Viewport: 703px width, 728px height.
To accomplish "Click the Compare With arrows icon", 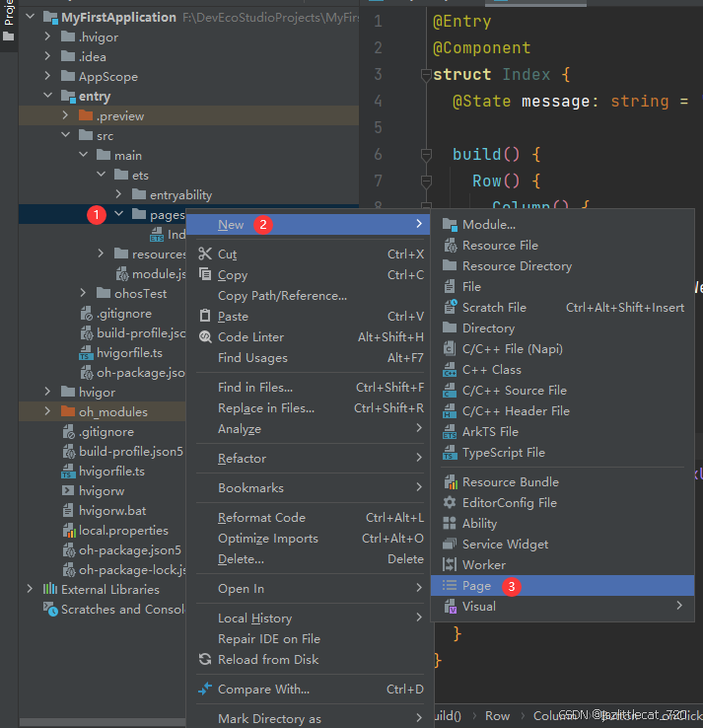I will [x=205, y=690].
